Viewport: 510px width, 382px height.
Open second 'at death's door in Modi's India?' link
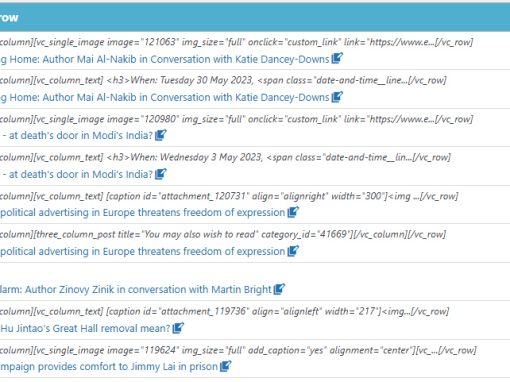coord(77,174)
